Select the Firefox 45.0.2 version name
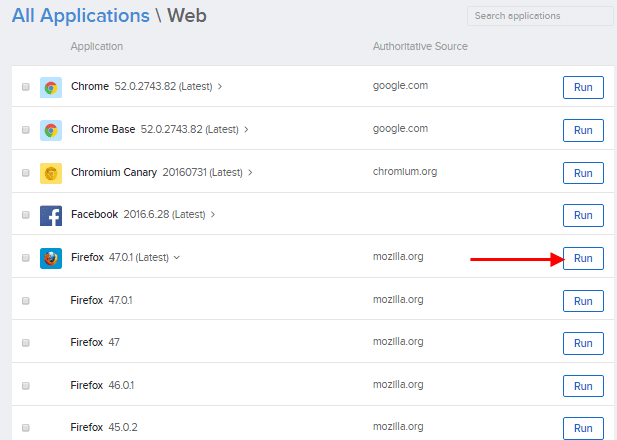This screenshot has width=617, height=440. (104, 427)
